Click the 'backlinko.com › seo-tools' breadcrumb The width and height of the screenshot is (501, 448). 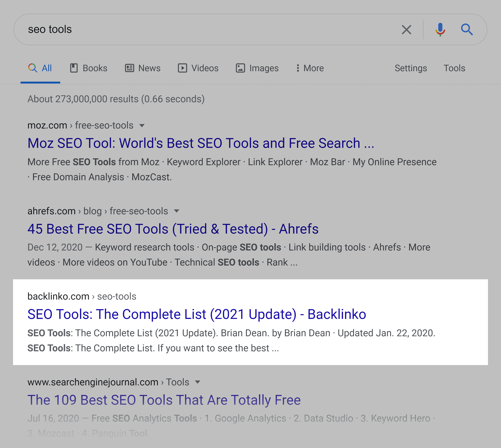(82, 296)
